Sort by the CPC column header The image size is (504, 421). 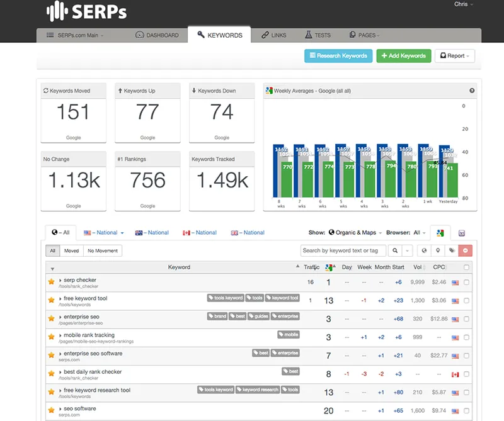(439, 267)
